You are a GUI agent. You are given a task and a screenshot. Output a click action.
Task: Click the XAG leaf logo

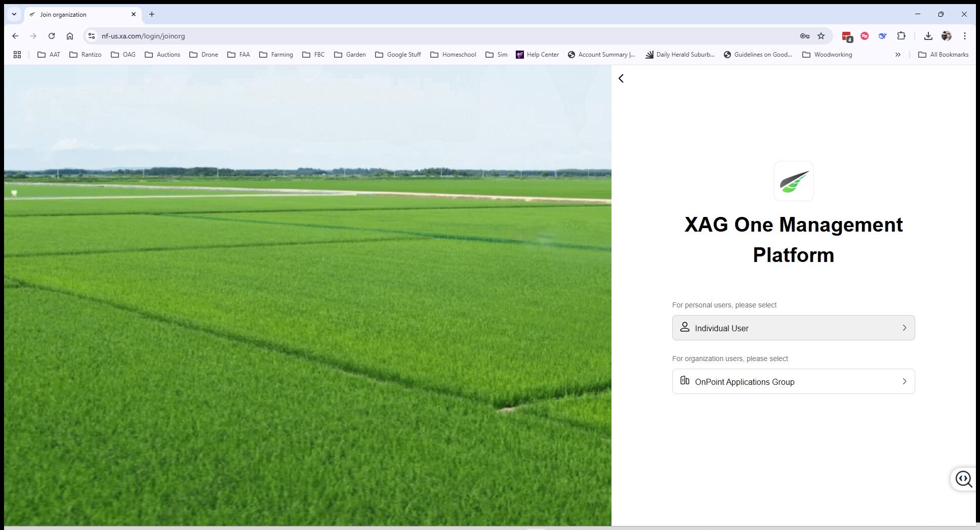tap(793, 181)
